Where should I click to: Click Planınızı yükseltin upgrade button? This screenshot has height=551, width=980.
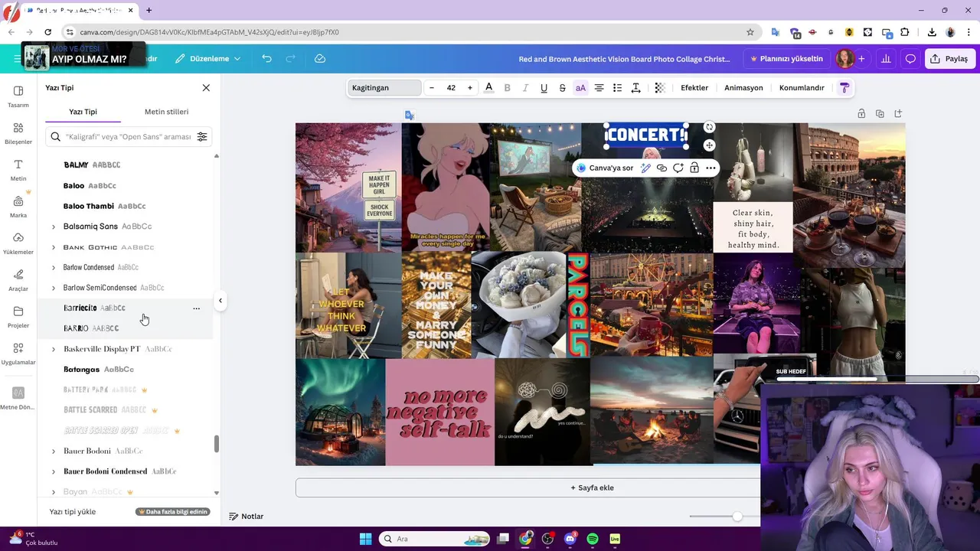pyautogui.click(x=786, y=59)
